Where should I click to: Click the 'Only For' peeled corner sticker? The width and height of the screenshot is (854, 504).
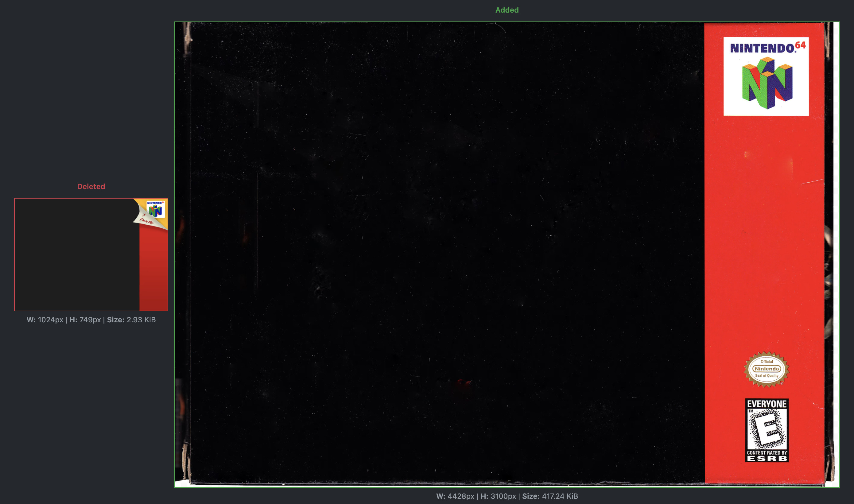pos(146,221)
